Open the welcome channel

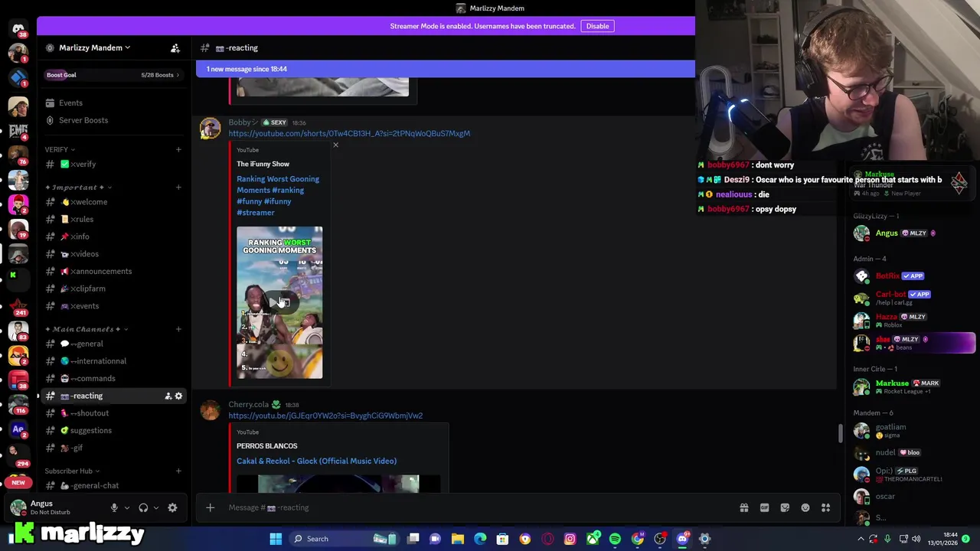click(113, 202)
